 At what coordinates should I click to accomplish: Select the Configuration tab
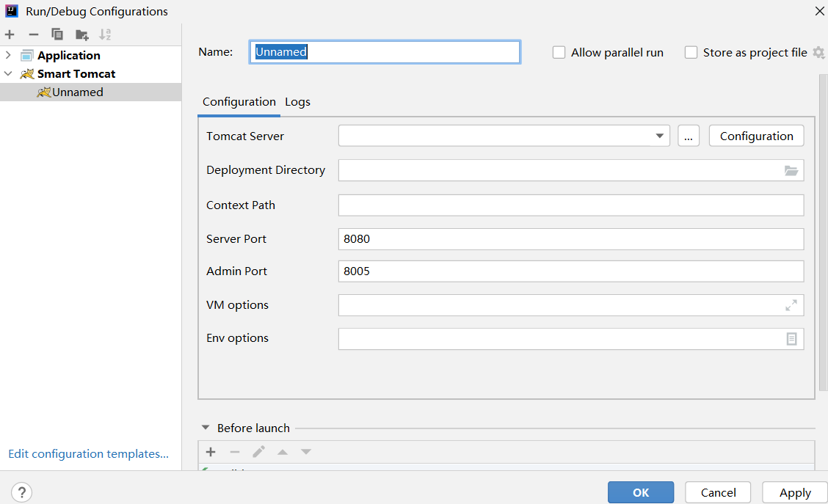(239, 102)
